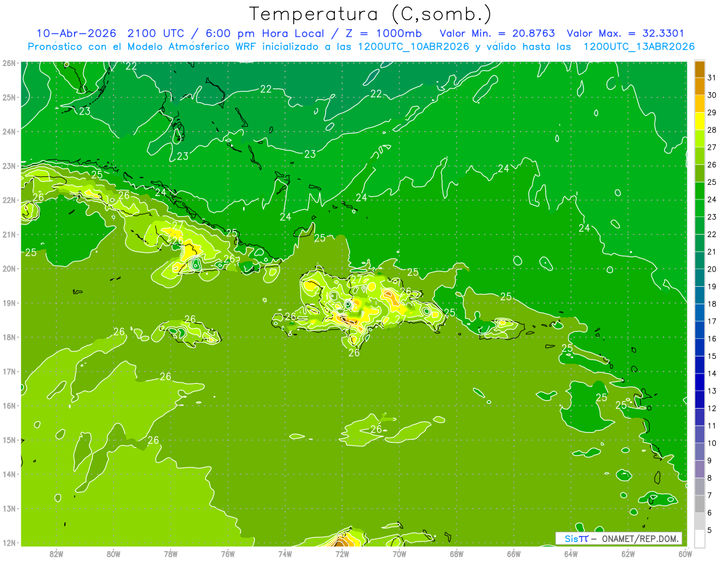Click the 82W longitude axis label
728x562 pixels.
pos(56,554)
